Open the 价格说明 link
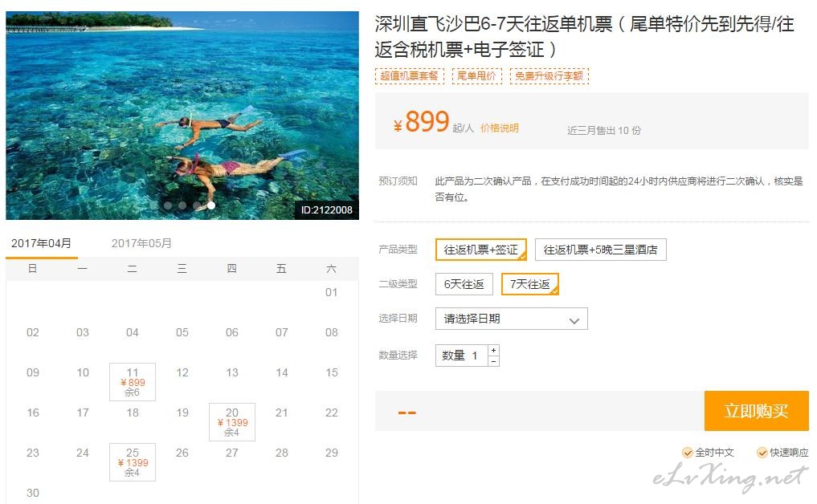Screen dimensions: 817x504 [x=499, y=128]
